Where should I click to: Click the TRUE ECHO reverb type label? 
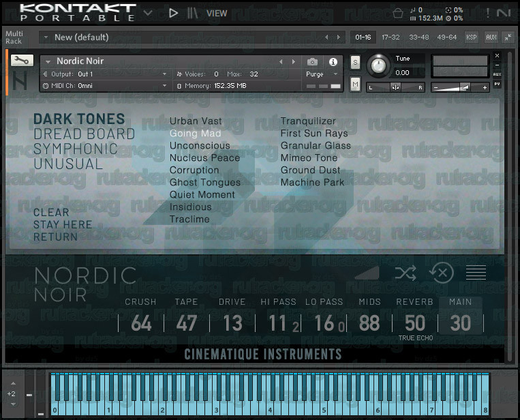[x=416, y=338]
